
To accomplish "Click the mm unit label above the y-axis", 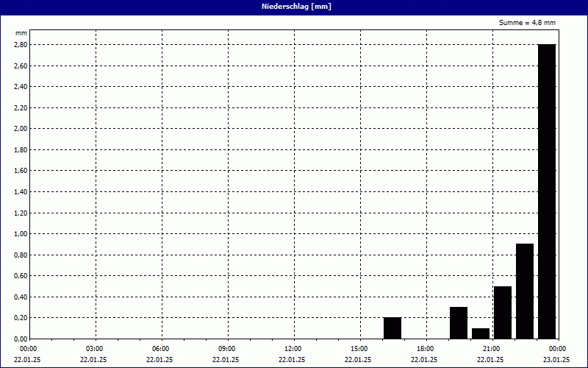I will [21, 33].
